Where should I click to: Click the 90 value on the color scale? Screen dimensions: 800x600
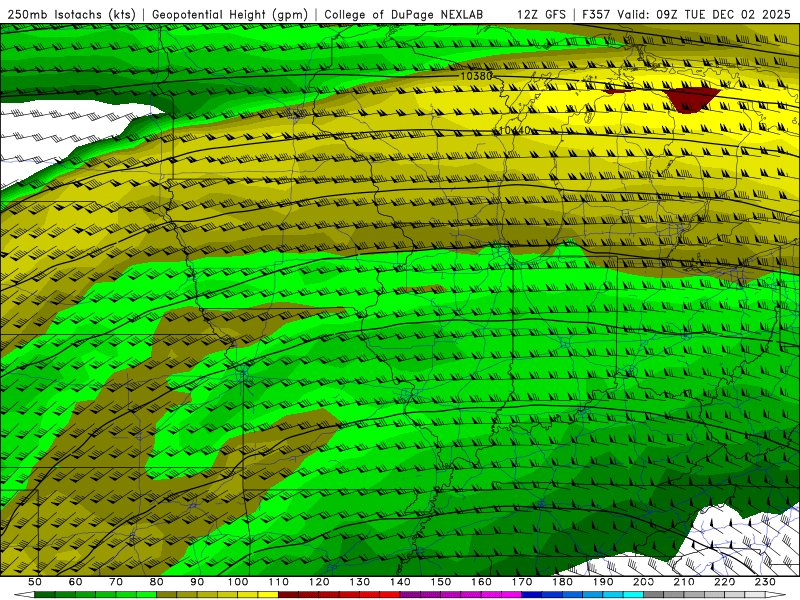(197, 582)
